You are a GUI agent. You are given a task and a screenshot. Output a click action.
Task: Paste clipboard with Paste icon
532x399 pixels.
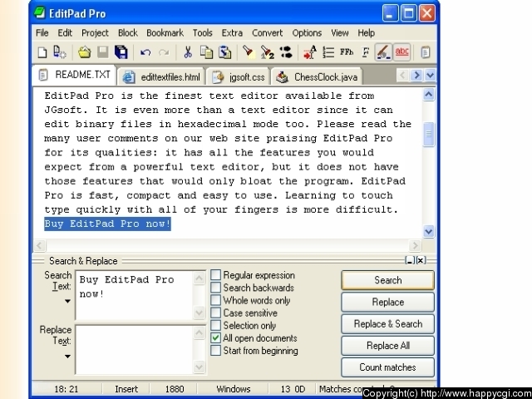pos(224,52)
